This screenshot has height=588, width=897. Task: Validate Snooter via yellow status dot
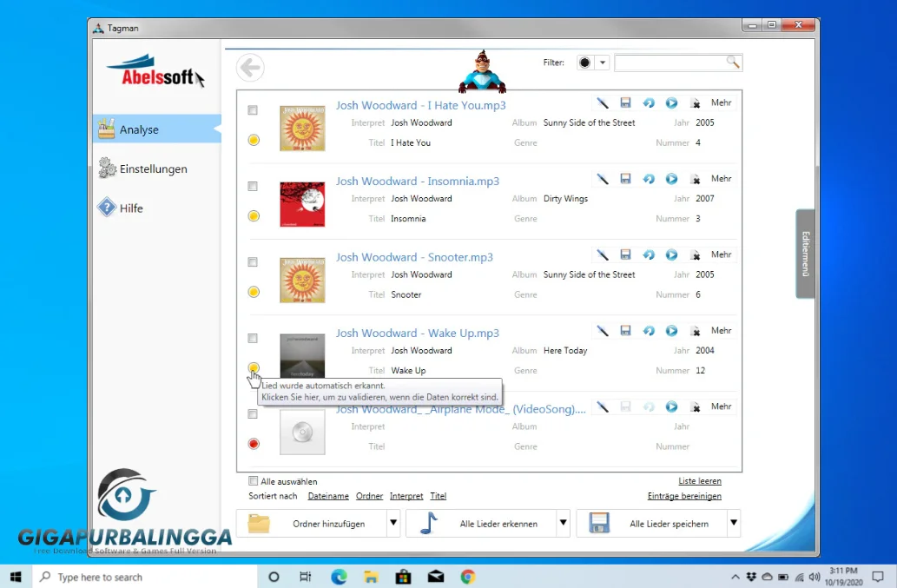point(254,292)
